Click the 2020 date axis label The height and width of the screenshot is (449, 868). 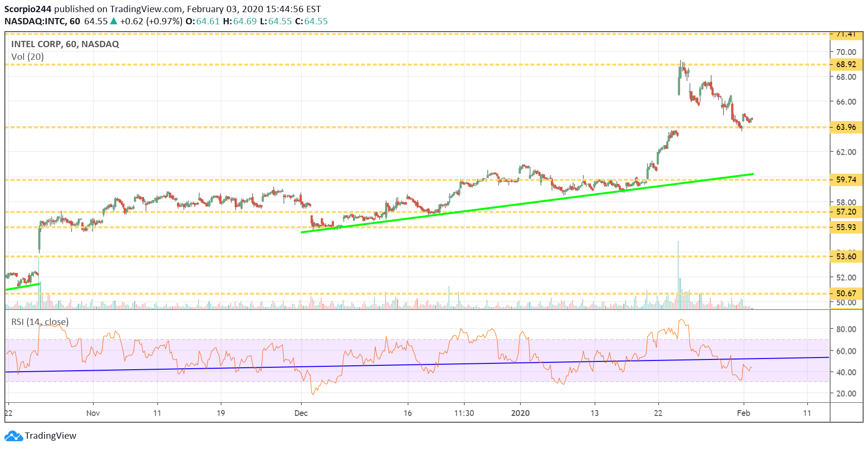520,413
